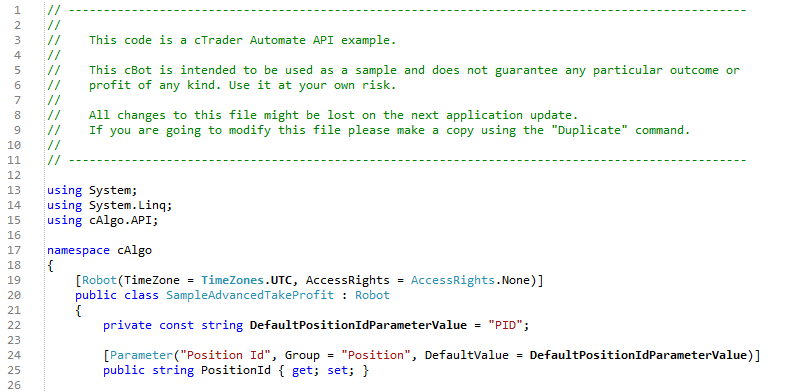Click the line 'using System;'
The width and height of the screenshot is (811, 392).
92,190
